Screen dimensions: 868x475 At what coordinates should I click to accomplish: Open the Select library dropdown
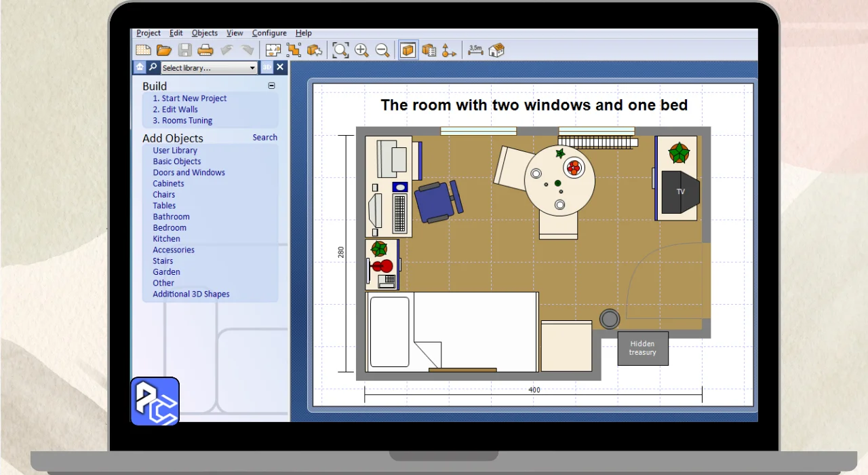pos(210,68)
